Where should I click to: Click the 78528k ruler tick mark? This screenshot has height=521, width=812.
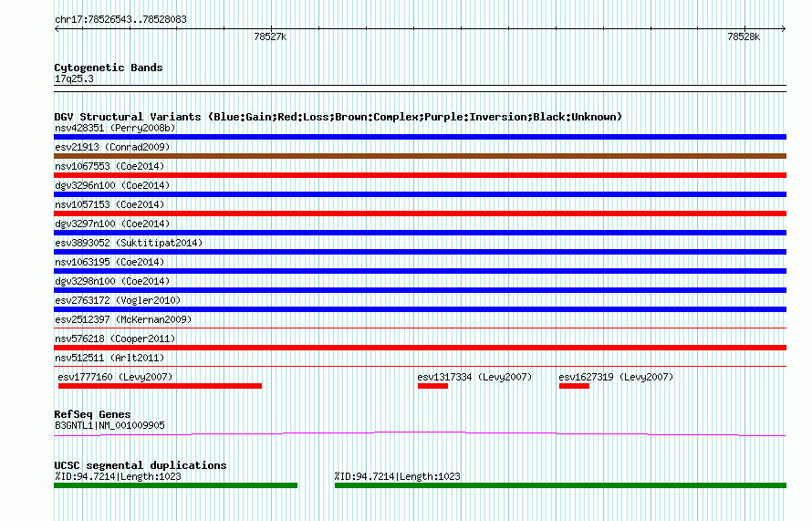tap(744, 28)
